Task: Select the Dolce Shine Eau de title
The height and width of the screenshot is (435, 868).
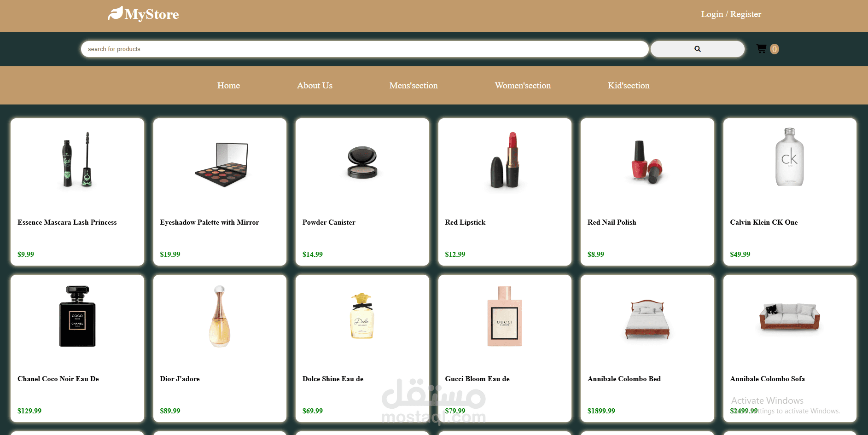Action: point(333,379)
